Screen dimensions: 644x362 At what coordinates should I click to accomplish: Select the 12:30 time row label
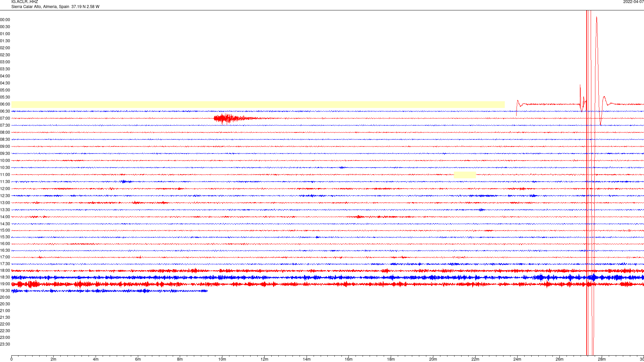click(5, 196)
